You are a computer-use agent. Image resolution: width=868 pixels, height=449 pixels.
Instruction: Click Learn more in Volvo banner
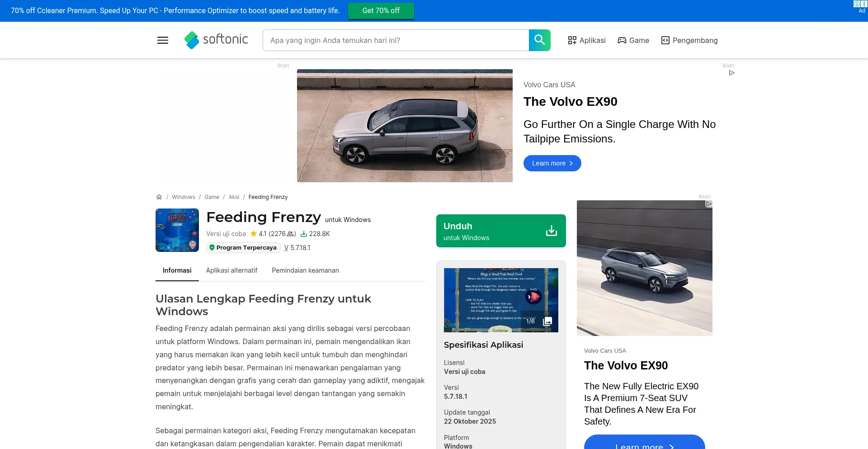point(552,163)
